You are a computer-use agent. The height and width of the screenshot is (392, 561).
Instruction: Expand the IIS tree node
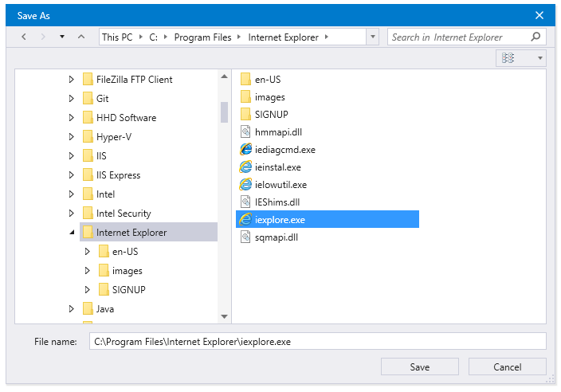[x=71, y=156]
